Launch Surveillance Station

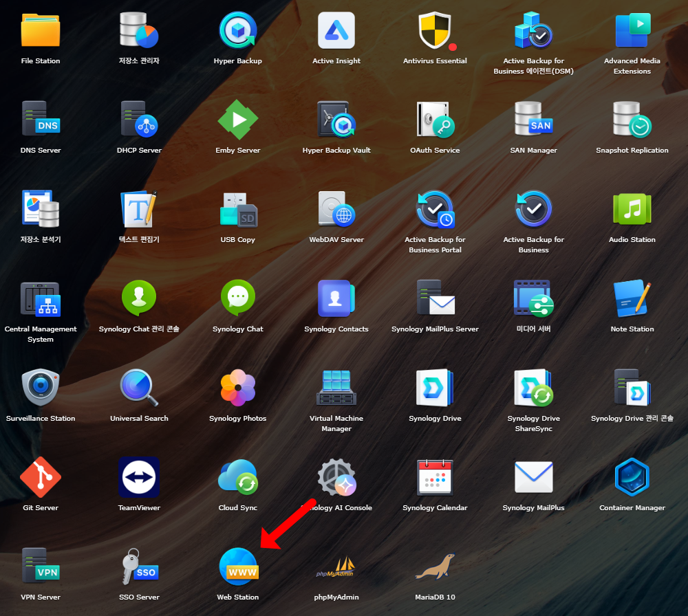41,388
